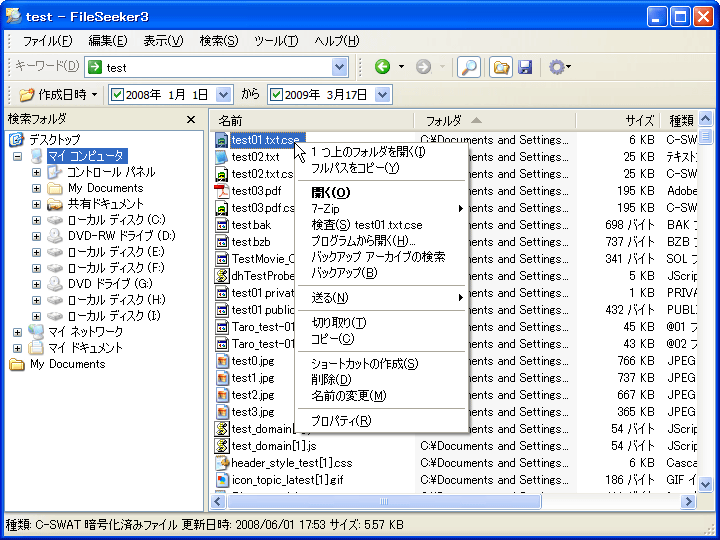The height and width of the screenshot is (540, 720).
Task: Select the ローカル ディスク (F:) tree item
Action: click(116, 268)
